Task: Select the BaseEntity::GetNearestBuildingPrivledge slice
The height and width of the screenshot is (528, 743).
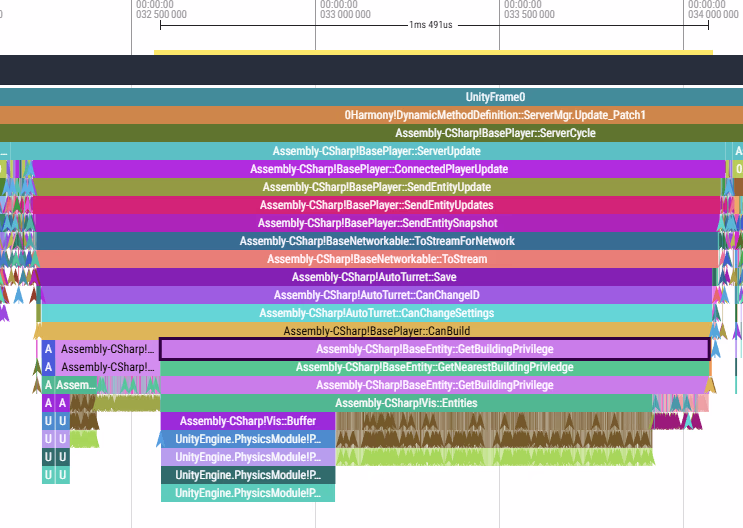Action: tap(435, 367)
